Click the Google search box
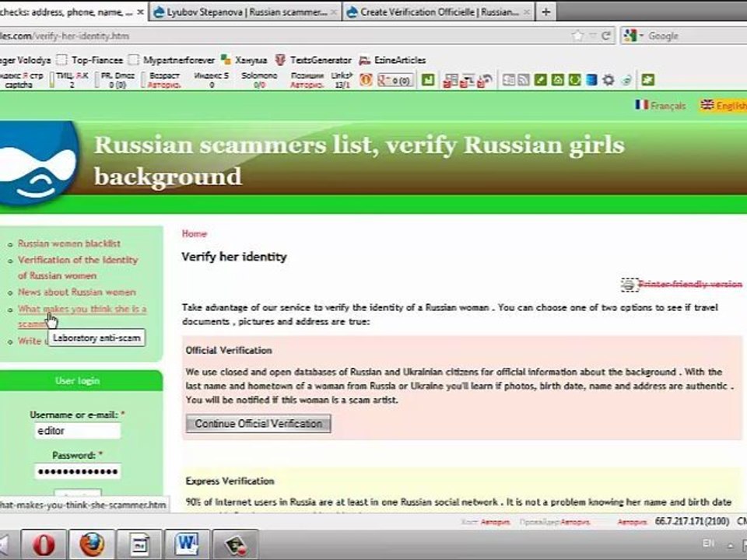Screen dimensions: 747x560 [696, 36]
